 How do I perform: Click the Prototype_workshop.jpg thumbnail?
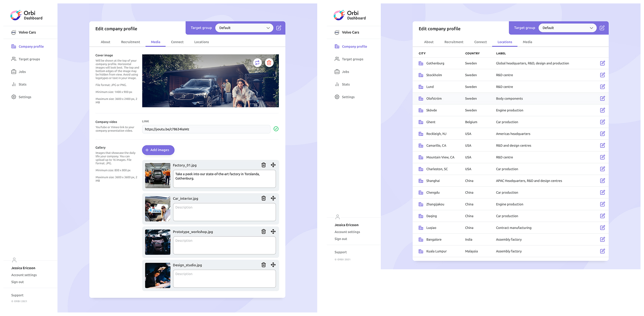(x=158, y=242)
